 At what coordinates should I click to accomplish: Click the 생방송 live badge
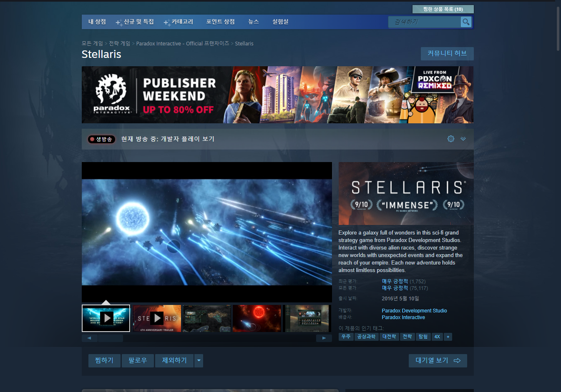[x=101, y=139]
